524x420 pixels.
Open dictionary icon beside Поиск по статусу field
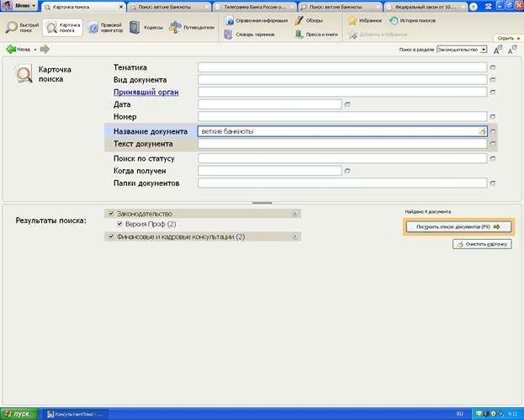[x=493, y=158]
